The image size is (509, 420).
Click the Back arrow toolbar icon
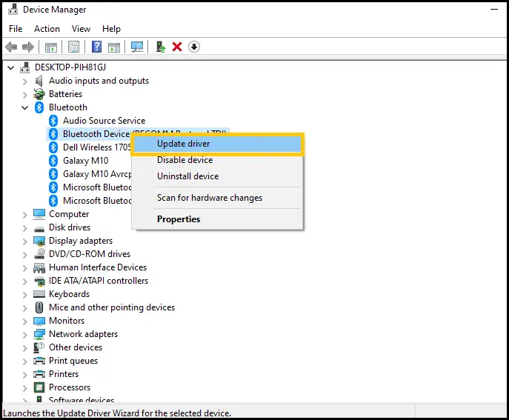coord(11,47)
